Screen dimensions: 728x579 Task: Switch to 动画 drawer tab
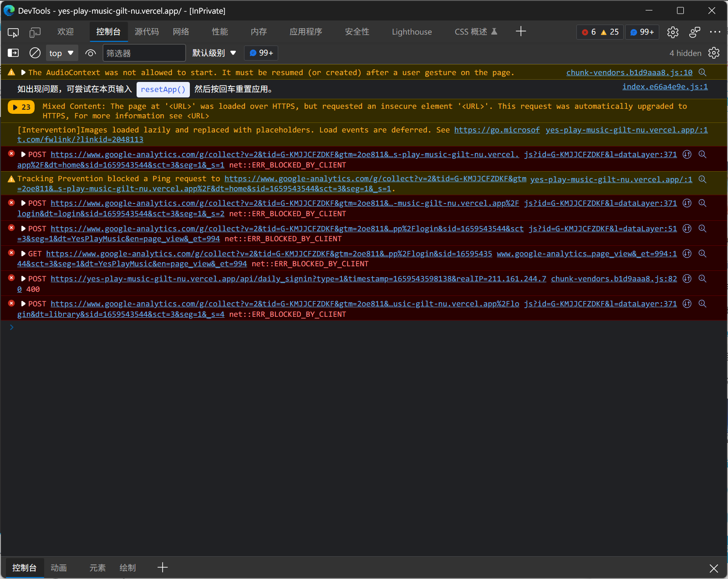point(59,568)
